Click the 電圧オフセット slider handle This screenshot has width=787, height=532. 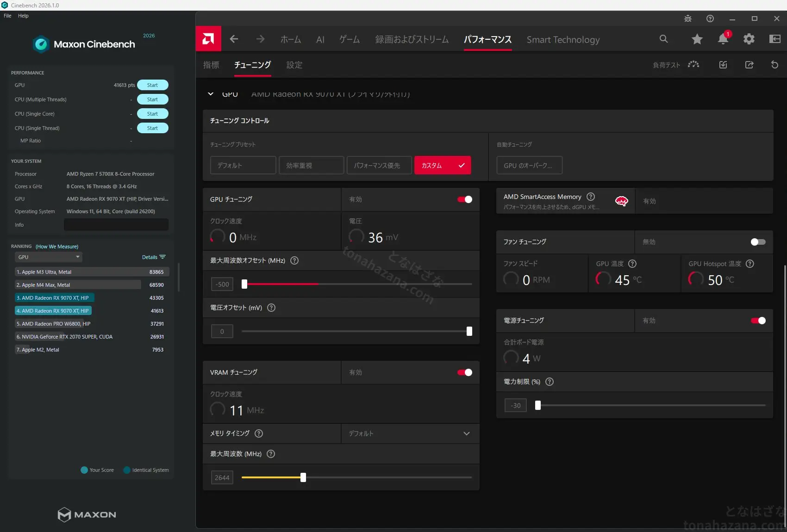click(469, 331)
